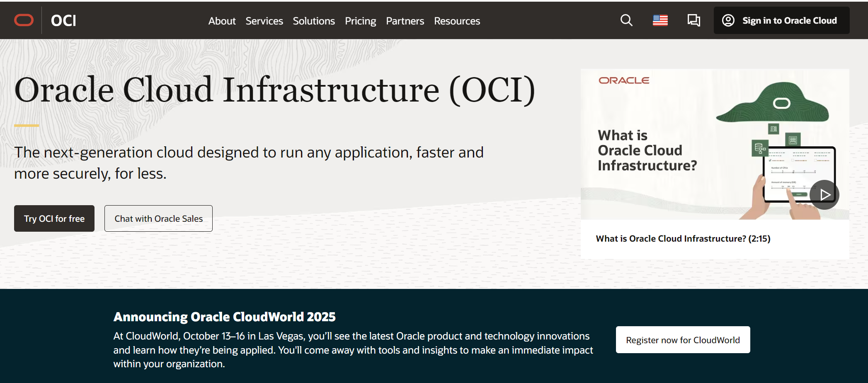Click the user profile icon in Sign in button
Viewport: 868px width, 383px height.
tap(728, 20)
